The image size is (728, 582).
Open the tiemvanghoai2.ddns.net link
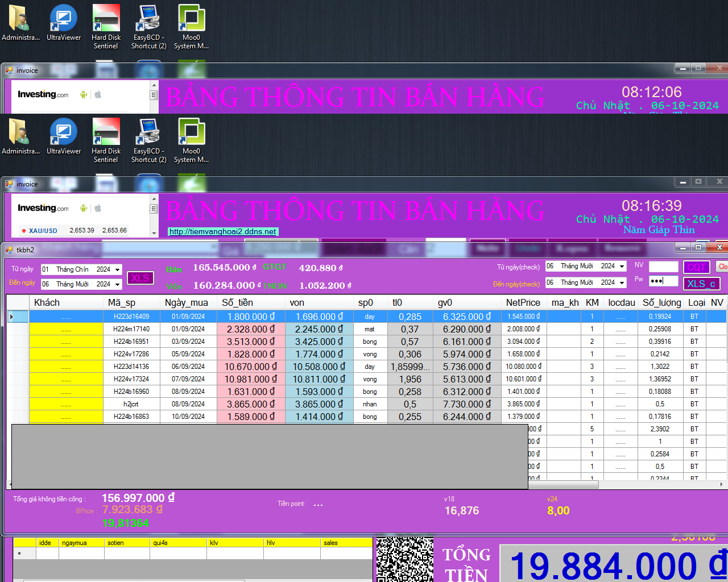tap(222, 231)
